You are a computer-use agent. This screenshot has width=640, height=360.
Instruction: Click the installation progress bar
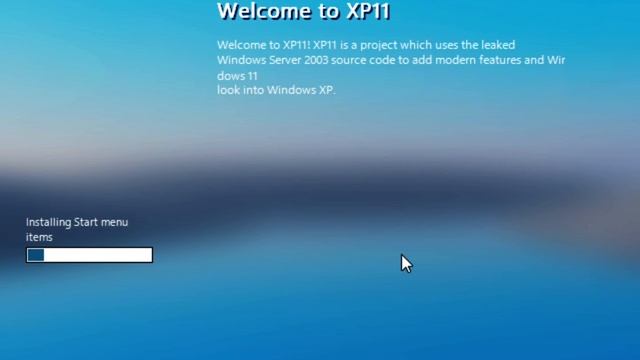pyautogui.click(x=89, y=255)
